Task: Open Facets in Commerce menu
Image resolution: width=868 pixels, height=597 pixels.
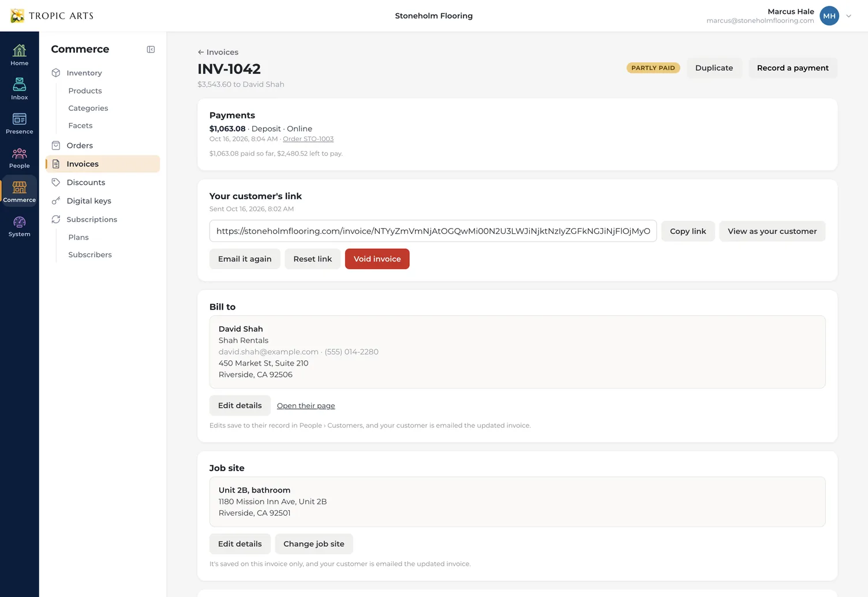Action: pyautogui.click(x=80, y=125)
